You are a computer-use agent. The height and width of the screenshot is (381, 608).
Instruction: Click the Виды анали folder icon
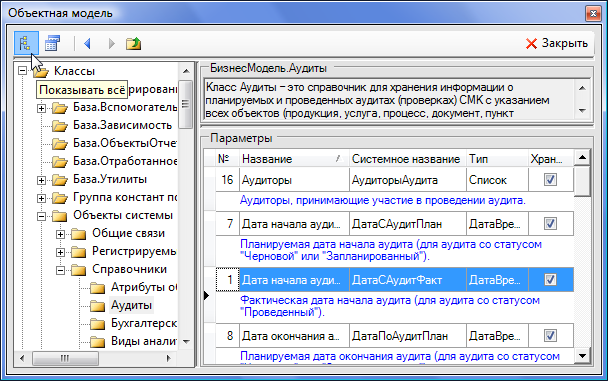point(97,341)
